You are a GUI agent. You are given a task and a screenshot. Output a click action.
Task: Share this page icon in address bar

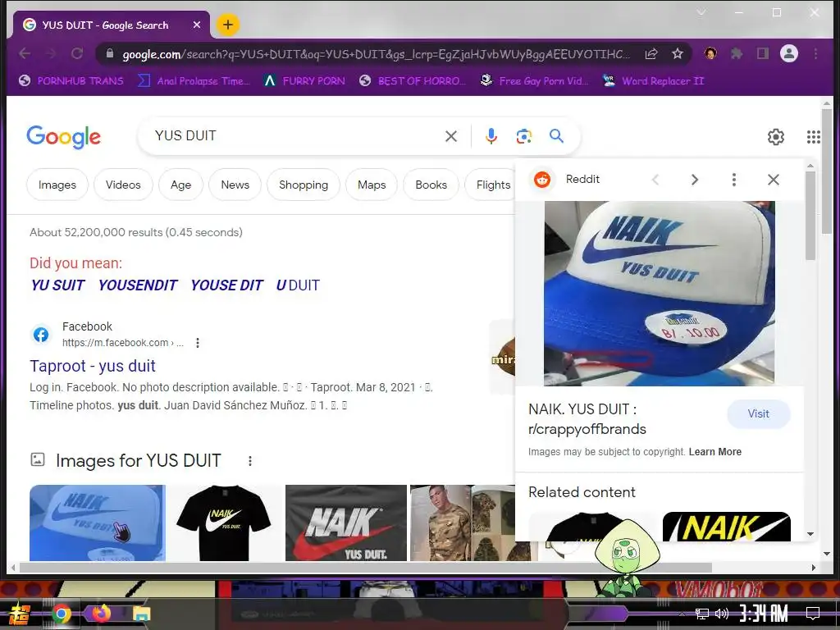[x=651, y=53]
